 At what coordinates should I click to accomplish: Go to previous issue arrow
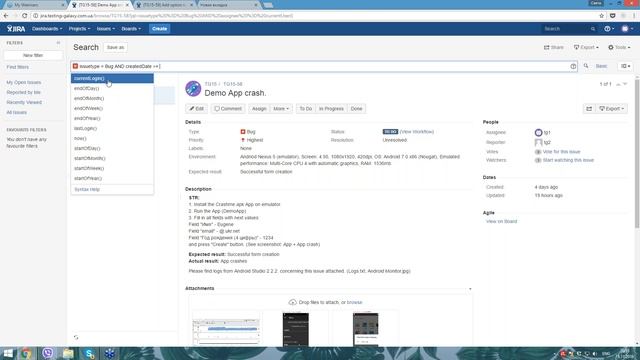(618, 84)
